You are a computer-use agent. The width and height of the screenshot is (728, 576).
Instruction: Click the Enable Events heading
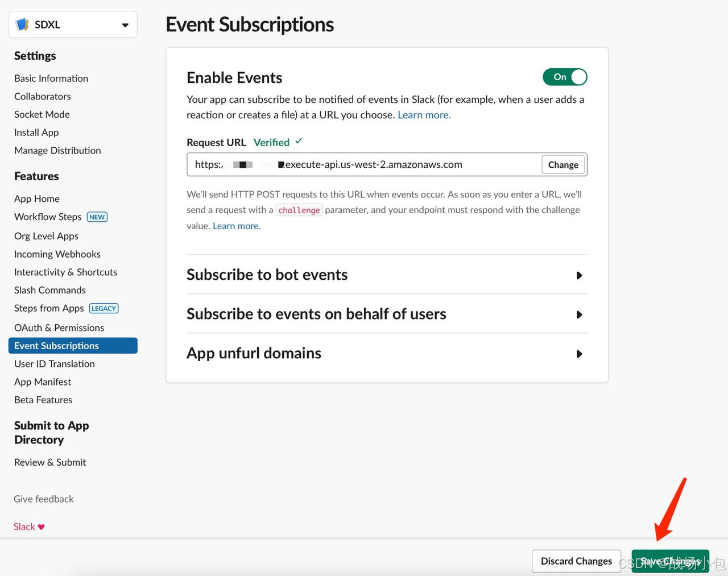(x=234, y=77)
